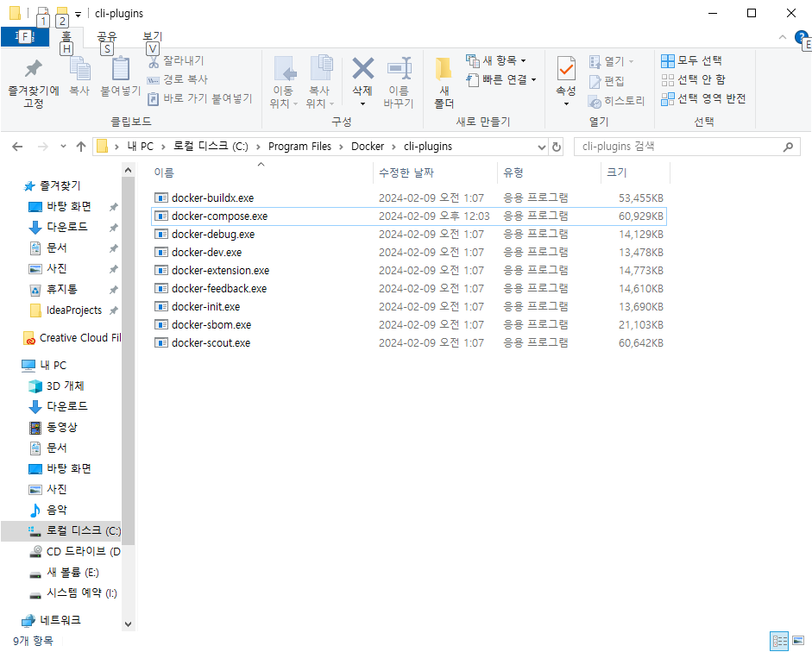Image resolution: width=812 pixels, height=652 pixels.
Task: Open the 속성 dropdown arrow
Action: tap(566, 104)
